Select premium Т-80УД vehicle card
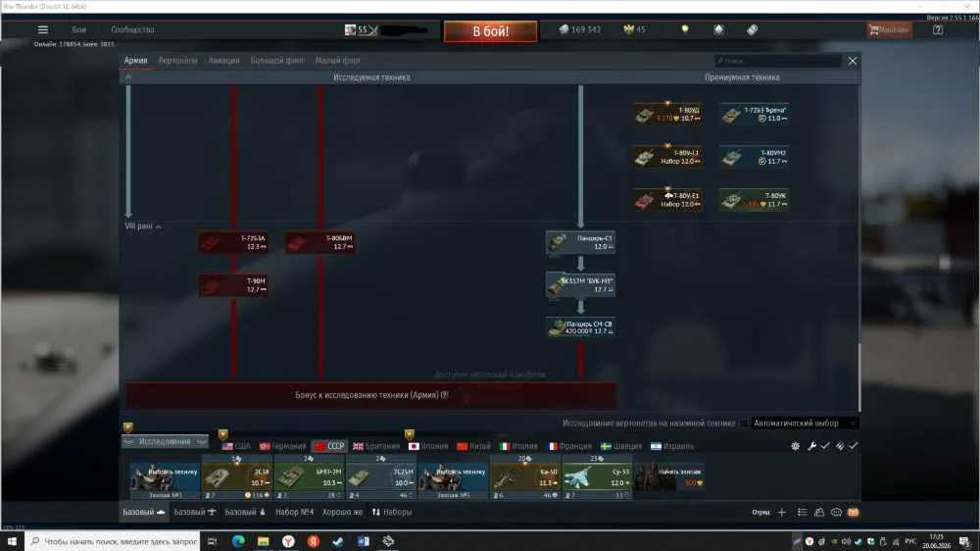Viewport: 980px width, 551px height. 667,115
